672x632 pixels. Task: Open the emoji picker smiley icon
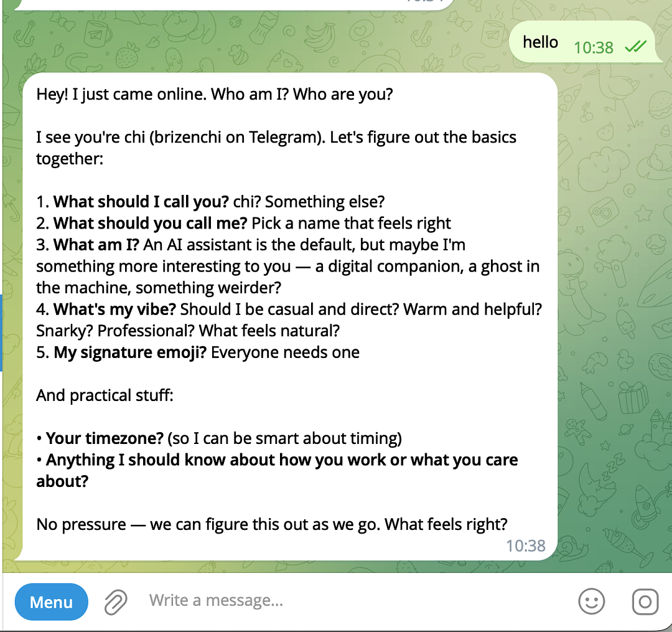pyautogui.click(x=592, y=601)
